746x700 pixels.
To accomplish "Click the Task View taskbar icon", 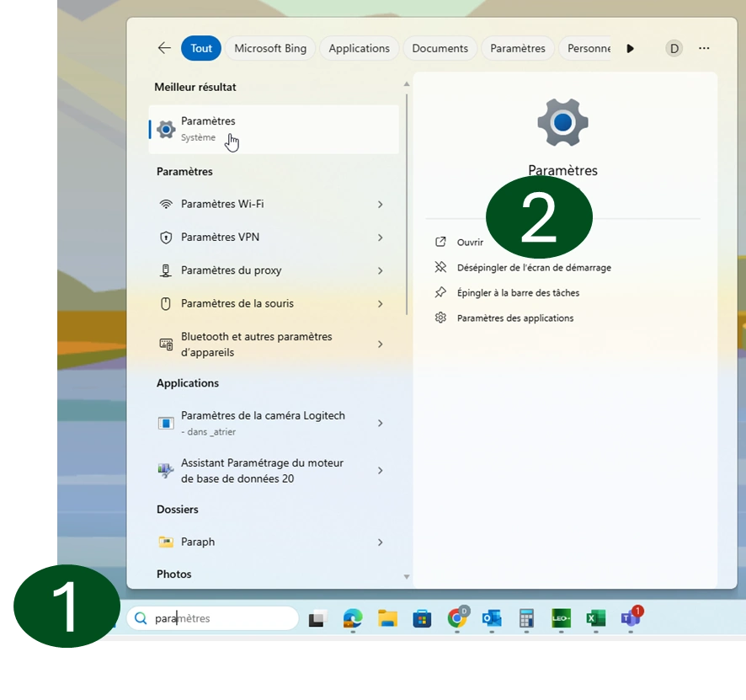I will [317, 619].
